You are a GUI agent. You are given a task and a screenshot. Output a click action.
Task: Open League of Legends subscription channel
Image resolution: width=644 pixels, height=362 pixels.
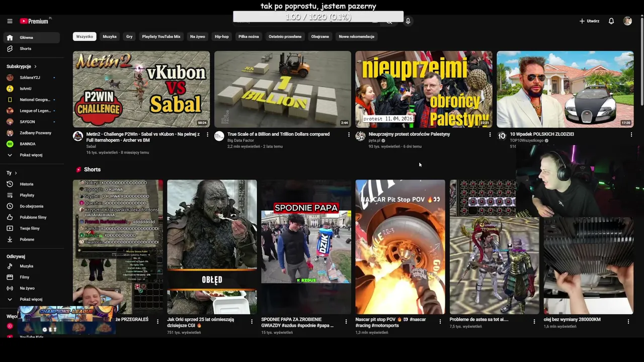pyautogui.click(x=31, y=111)
